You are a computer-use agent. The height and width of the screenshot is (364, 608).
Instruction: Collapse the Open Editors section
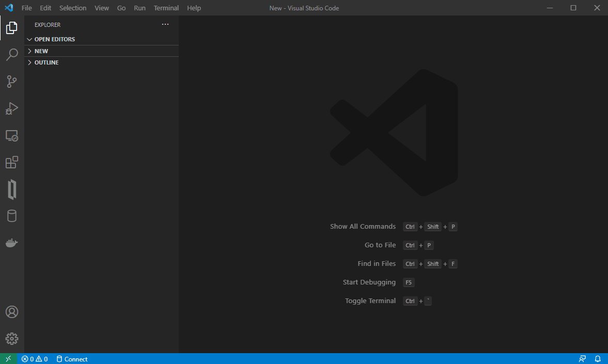tap(54, 39)
